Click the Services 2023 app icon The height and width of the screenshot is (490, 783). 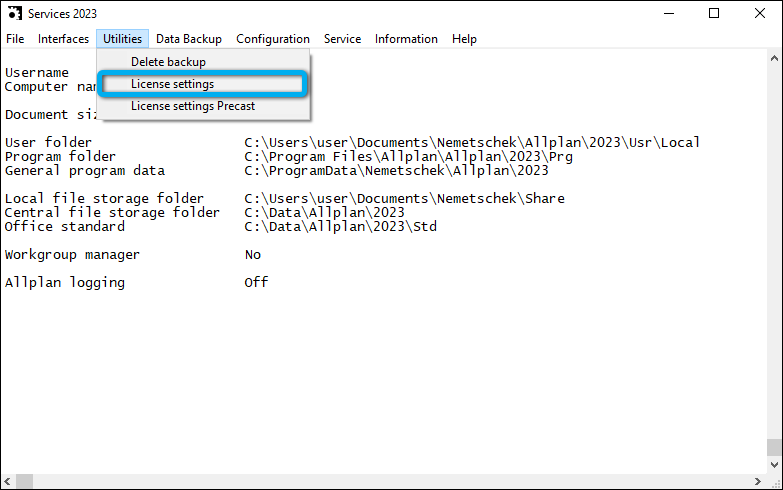pyautogui.click(x=14, y=13)
